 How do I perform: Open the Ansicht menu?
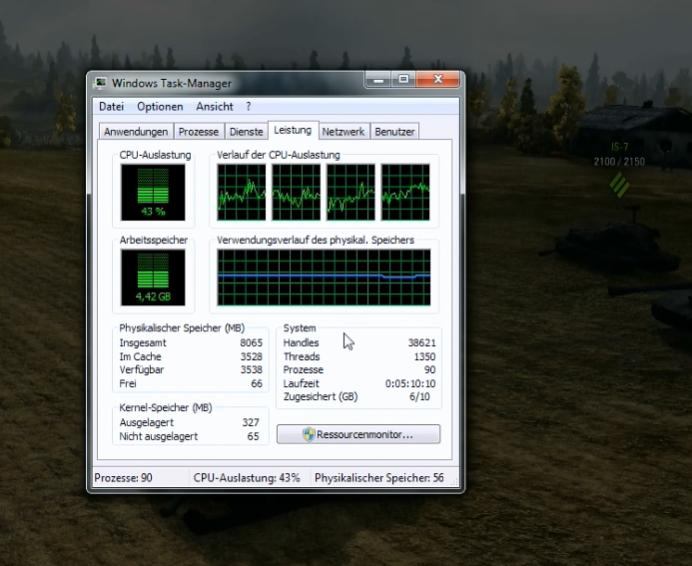pos(214,106)
